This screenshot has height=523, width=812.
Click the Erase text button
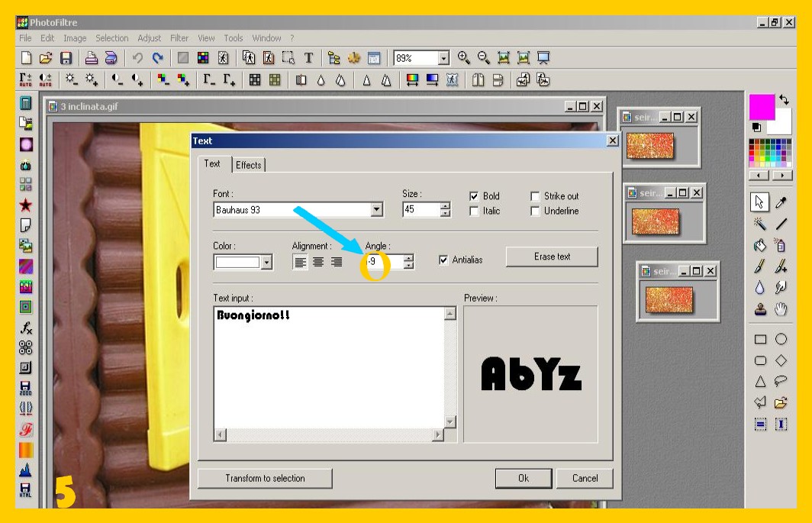pos(552,257)
